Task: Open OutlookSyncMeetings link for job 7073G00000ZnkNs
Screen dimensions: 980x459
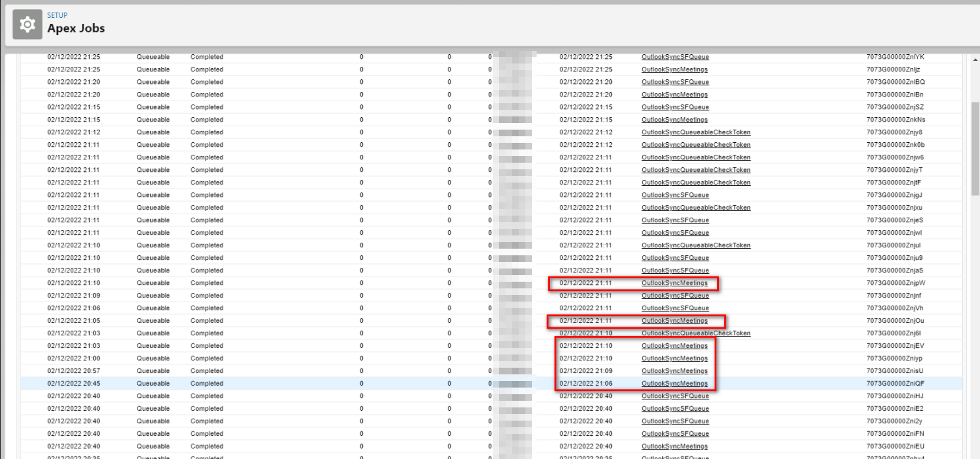Action: [674, 120]
